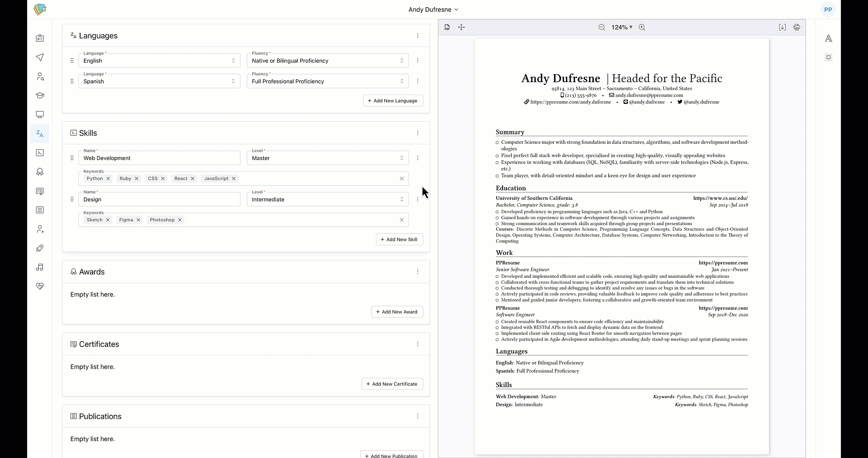Open the Andy Dufresne resume selector menu
868x458 pixels.
[433, 9]
